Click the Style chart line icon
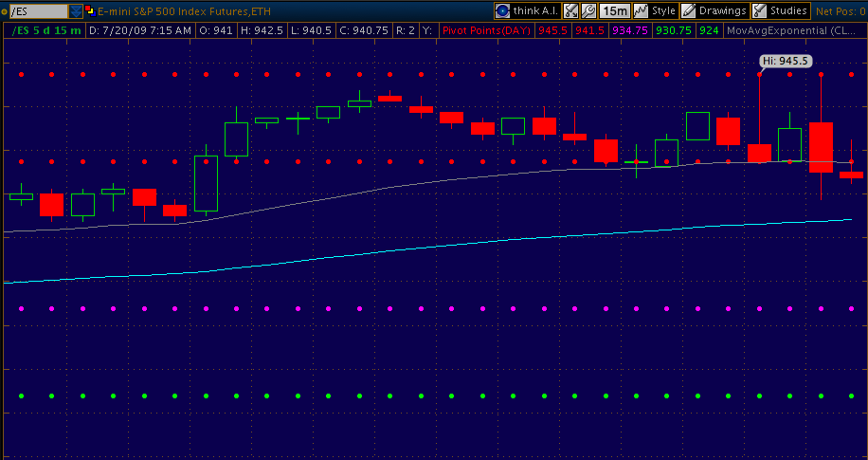This screenshot has height=460, width=868. click(x=641, y=10)
